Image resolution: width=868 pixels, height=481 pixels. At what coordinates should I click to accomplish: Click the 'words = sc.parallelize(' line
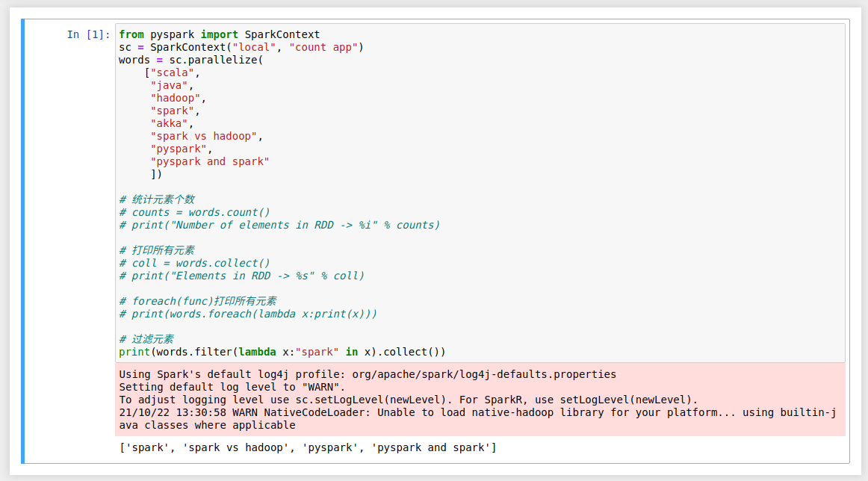point(191,60)
